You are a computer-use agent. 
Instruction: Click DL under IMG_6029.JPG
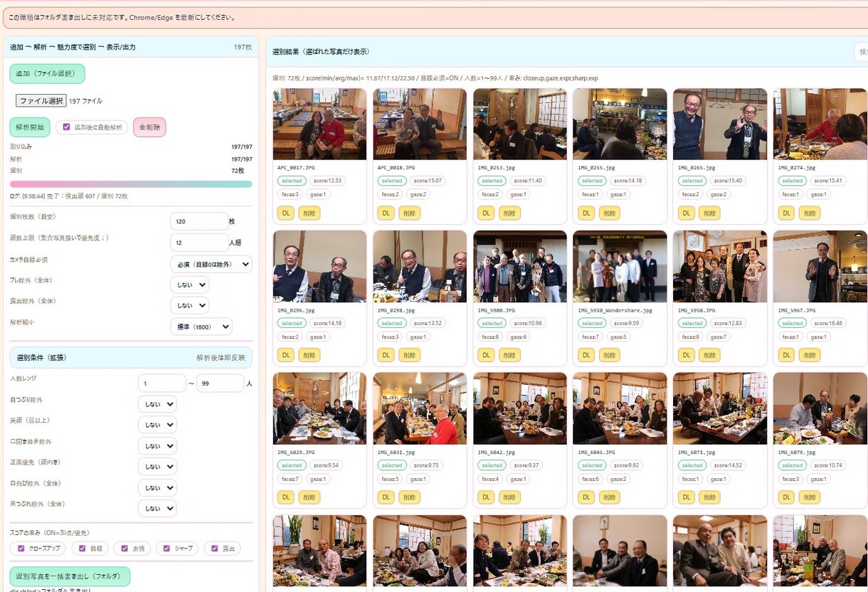pyautogui.click(x=286, y=497)
